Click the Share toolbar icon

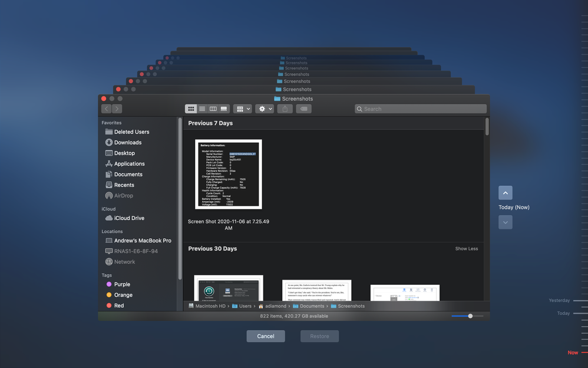(x=285, y=109)
